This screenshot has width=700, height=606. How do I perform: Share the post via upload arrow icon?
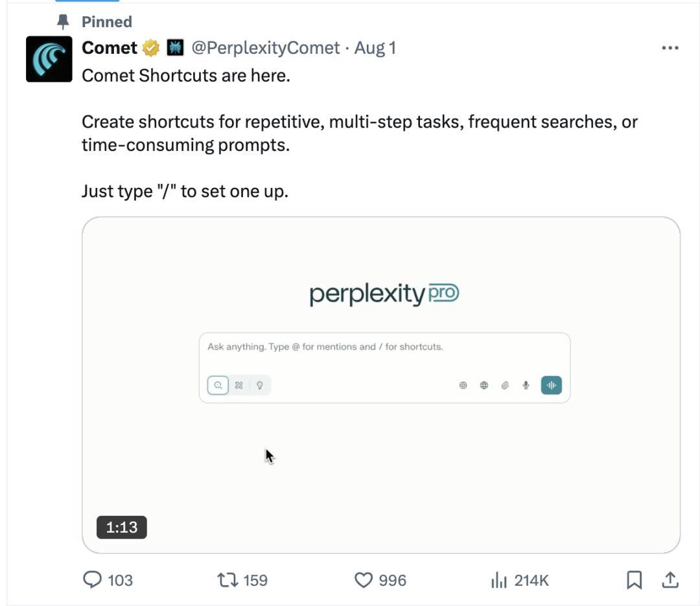click(x=670, y=580)
